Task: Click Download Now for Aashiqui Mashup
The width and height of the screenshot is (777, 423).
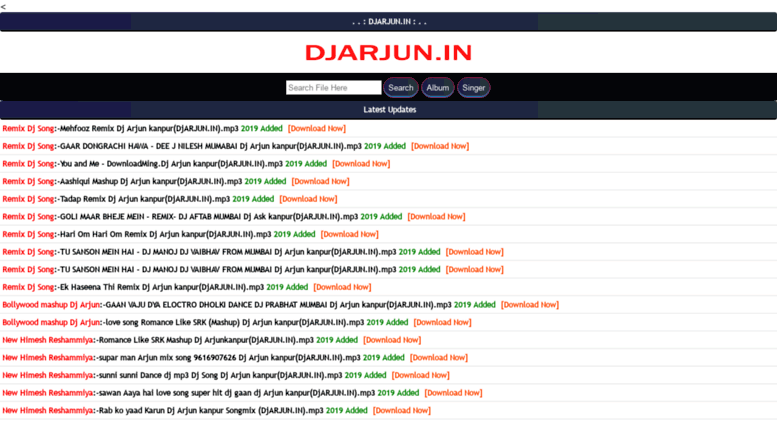Action: [x=320, y=182]
